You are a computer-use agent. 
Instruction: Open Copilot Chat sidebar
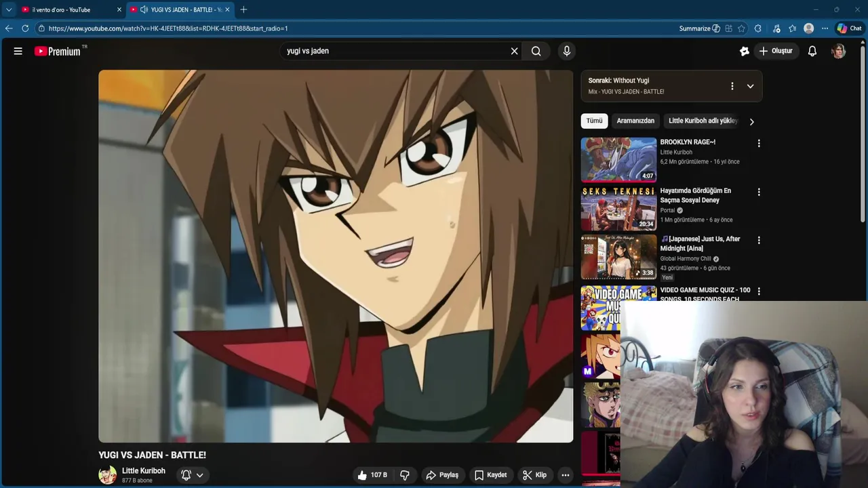(x=849, y=28)
